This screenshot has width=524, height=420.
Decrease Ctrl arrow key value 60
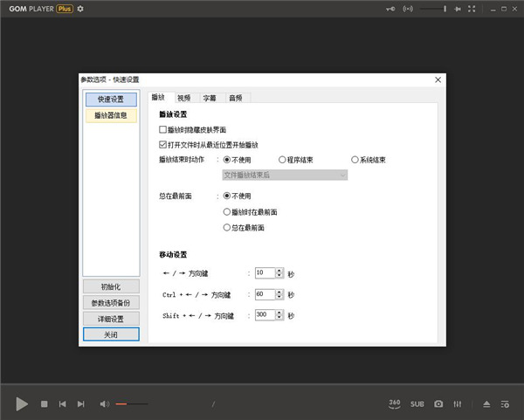tap(279, 297)
